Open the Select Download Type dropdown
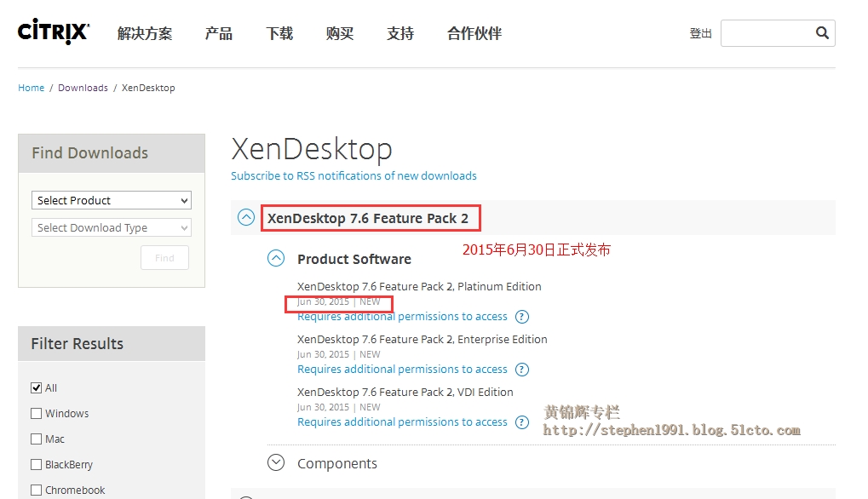This screenshot has width=868, height=499. (x=112, y=228)
